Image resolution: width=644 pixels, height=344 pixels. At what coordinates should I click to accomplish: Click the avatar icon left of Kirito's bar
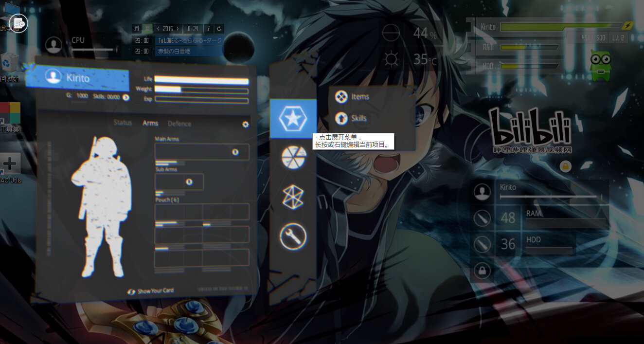482,192
